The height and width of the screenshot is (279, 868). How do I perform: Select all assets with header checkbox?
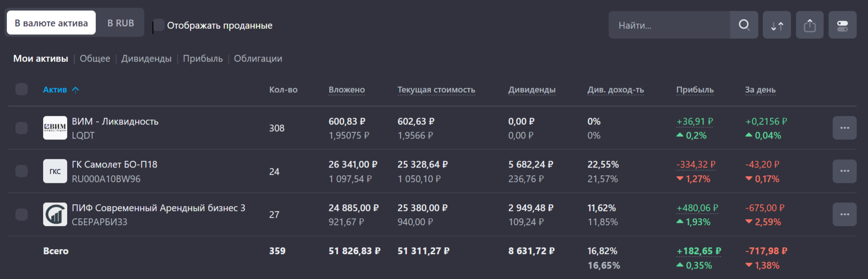21,89
